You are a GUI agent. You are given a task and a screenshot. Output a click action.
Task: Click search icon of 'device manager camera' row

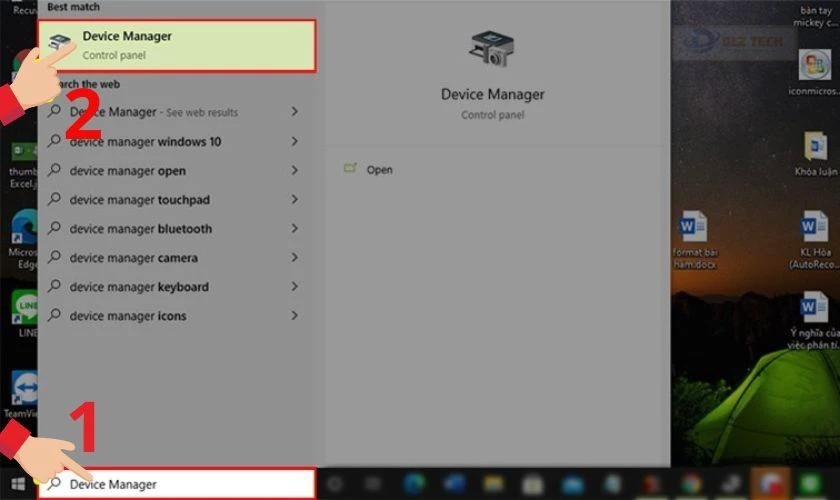54,257
